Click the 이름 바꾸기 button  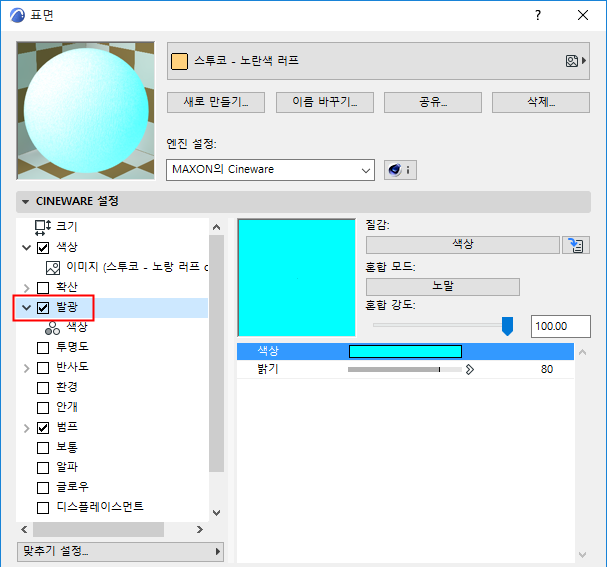click(x=324, y=102)
